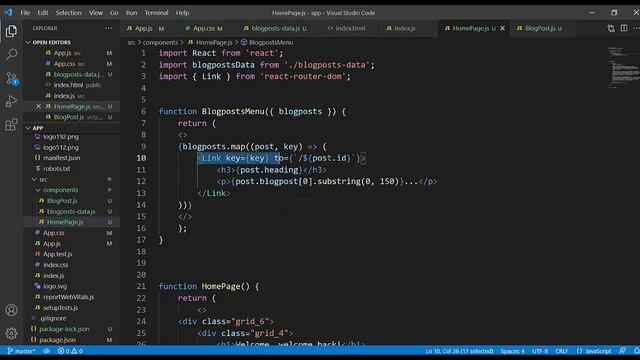Open the feedback icon in status bar
The width and height of the screenshot is (640, 360).
coord(622,351)
